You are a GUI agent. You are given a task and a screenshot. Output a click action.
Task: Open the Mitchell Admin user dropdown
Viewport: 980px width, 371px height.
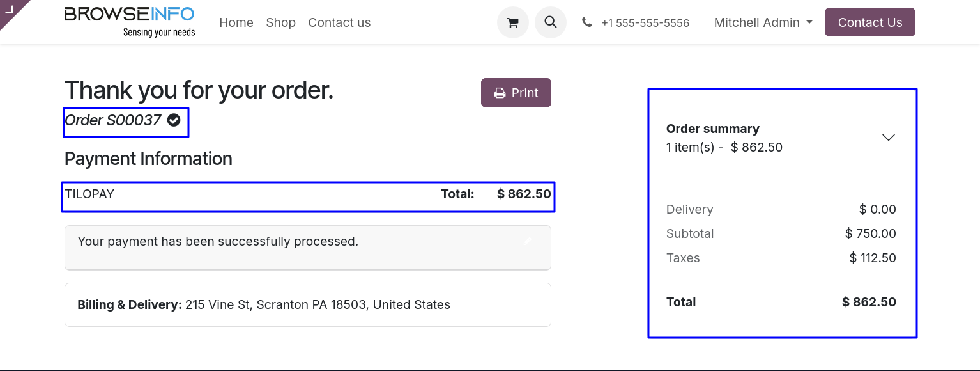(x=763, y=22)
